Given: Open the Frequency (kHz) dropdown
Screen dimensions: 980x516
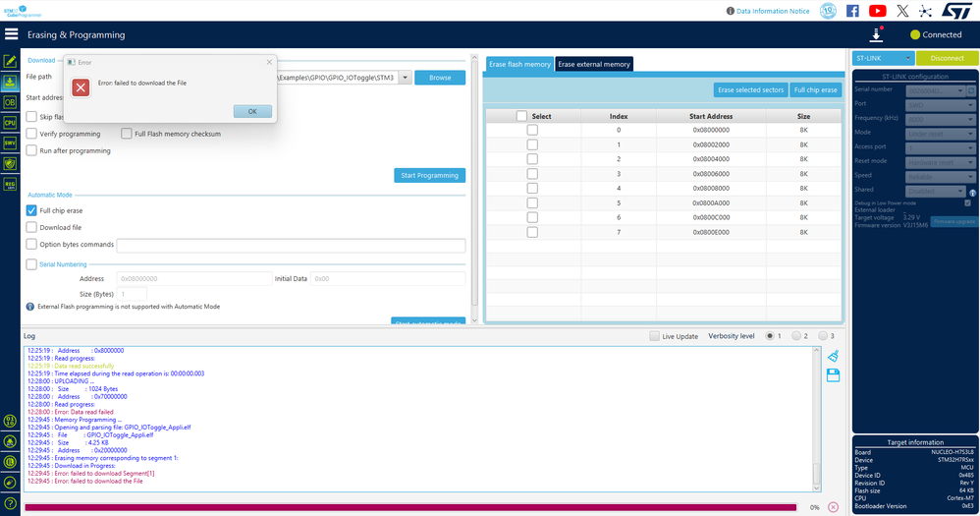Looking at the screenshot, I should 941,120.
